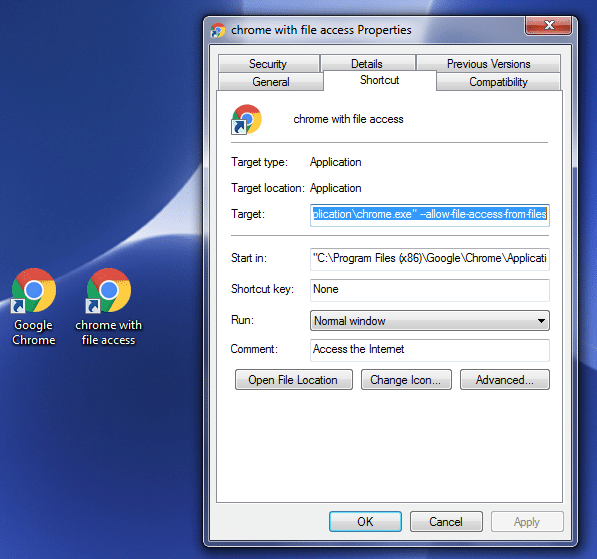Close the Properties dialog with the X

point(548,26)
